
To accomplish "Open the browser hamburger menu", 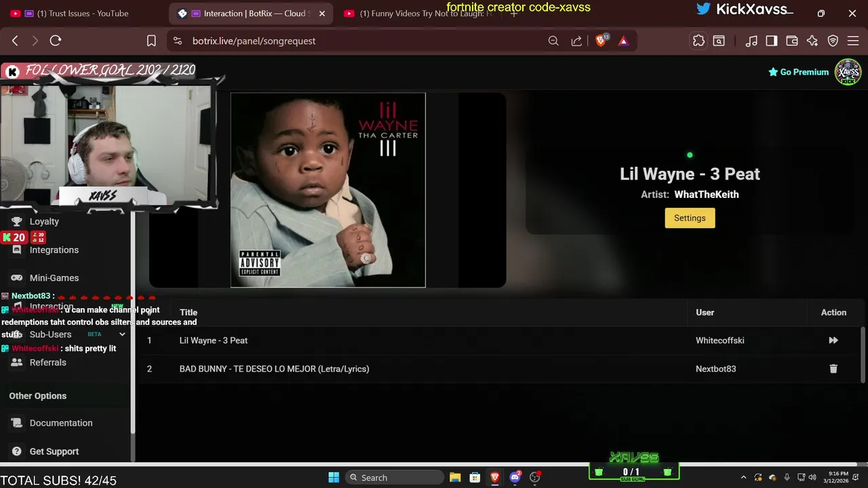I will coord(852,41).
